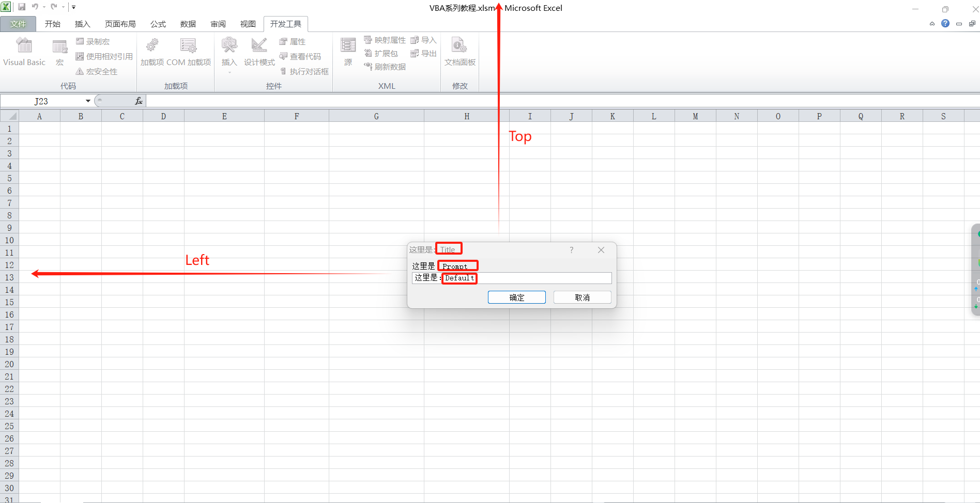Open the XML 源 source pane

click(x=348, y=52)
